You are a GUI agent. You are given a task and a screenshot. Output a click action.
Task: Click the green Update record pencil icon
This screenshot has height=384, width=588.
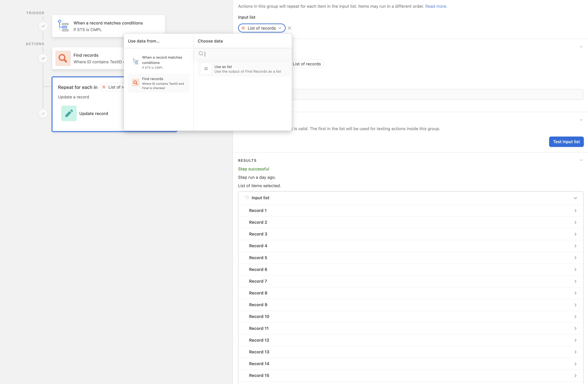(x=69, y=113)
